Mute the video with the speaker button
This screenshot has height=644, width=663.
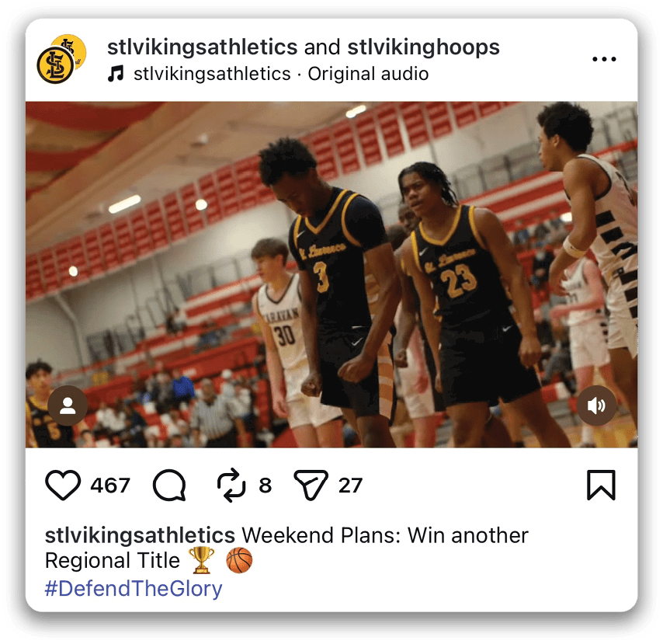596,406
